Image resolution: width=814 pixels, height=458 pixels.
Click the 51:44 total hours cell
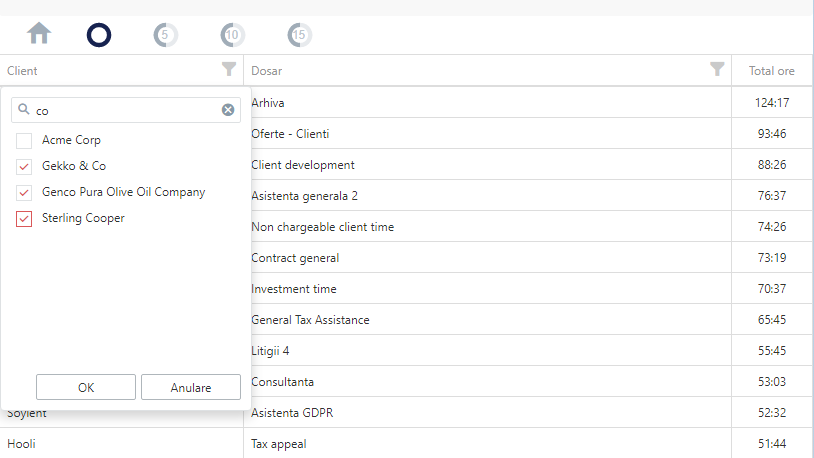(x=772, y=443)
